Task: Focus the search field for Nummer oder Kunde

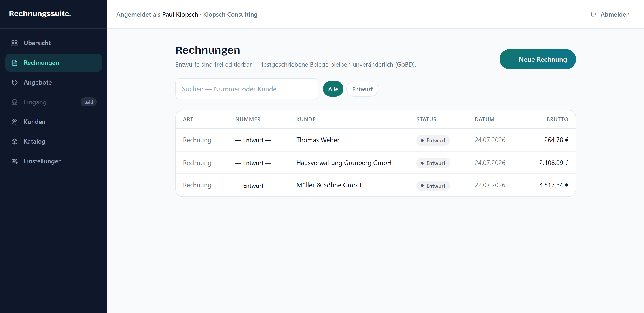Action: tap(247, 89)
